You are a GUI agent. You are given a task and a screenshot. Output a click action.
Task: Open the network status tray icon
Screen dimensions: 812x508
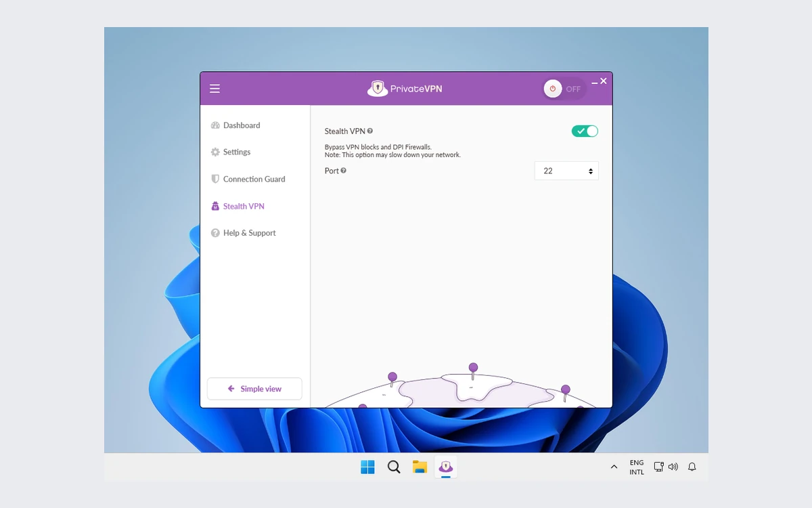pyautogui.click(x=658, y=467)
